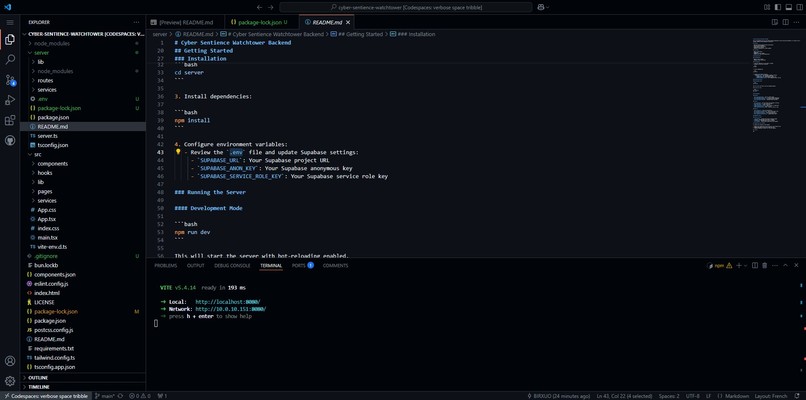806x400 pixels.
Task: Open the hamburger application menu
Action: click(x=10, y=23)
